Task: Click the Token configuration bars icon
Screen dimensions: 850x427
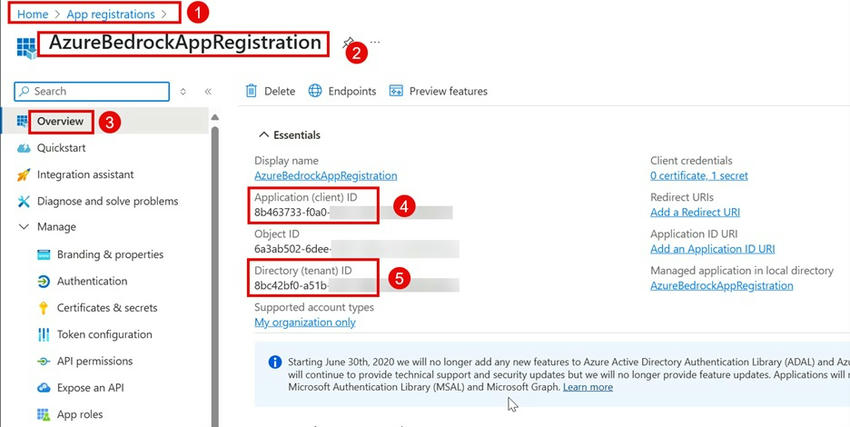Action: click(43, 334)
